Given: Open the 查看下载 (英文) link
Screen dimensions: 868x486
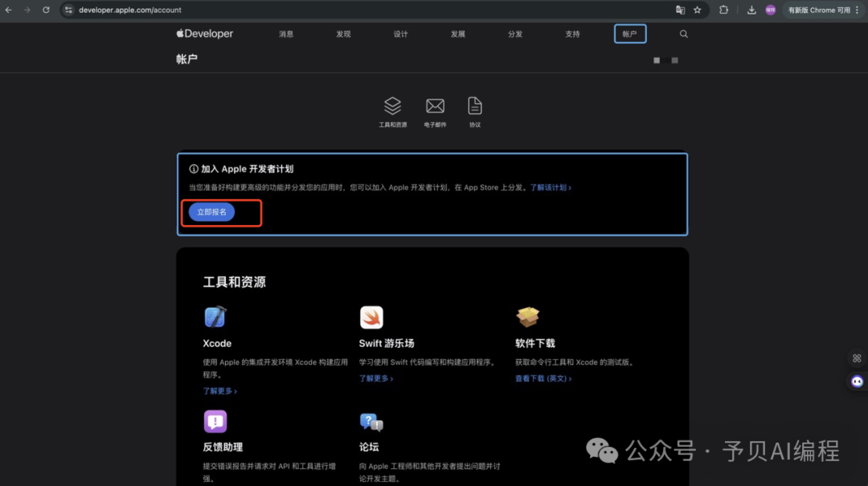Looking at the screenshot, I should [543, 378].
